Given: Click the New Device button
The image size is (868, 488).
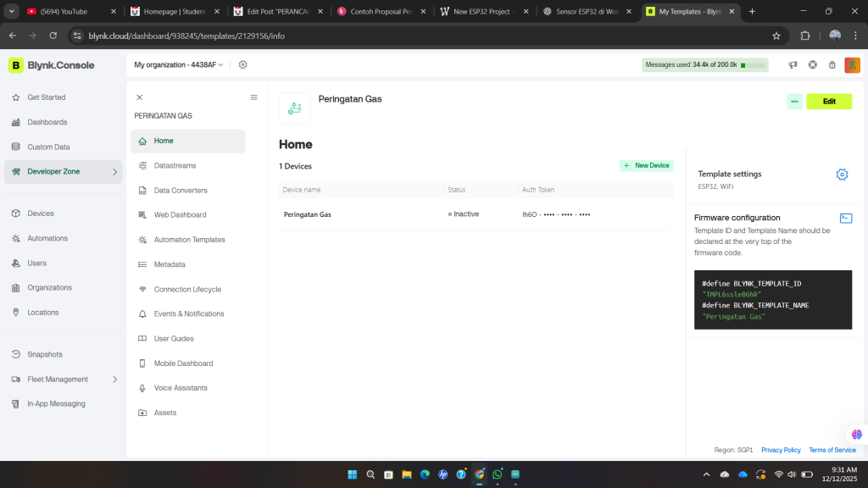Looking at the screenshot, I should click(646, 166).
